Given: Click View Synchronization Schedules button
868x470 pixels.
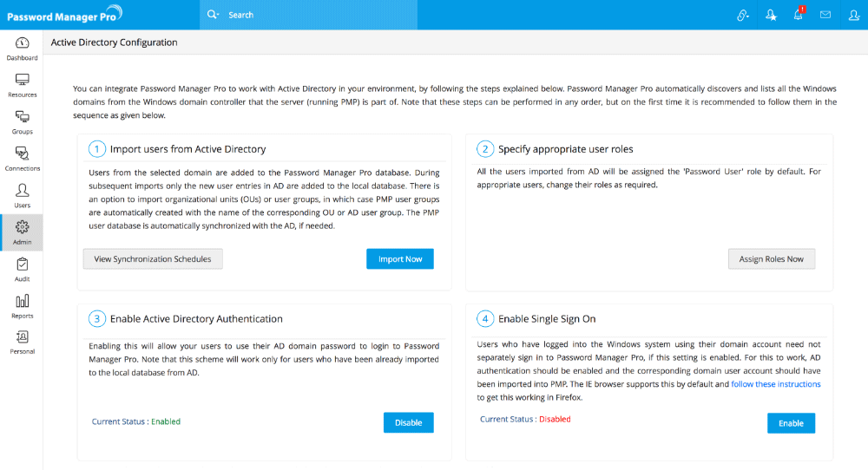Looking at the screenshot, I should pos(153,258).
